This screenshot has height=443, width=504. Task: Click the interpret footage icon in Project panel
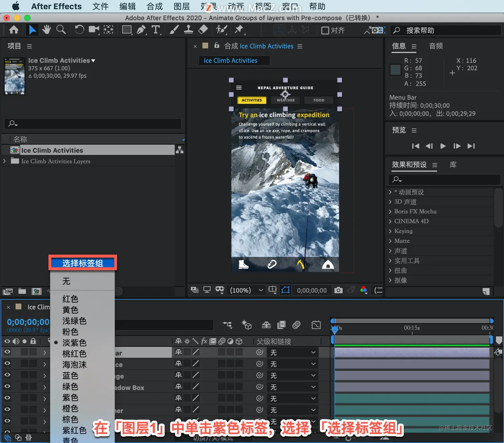8,292
